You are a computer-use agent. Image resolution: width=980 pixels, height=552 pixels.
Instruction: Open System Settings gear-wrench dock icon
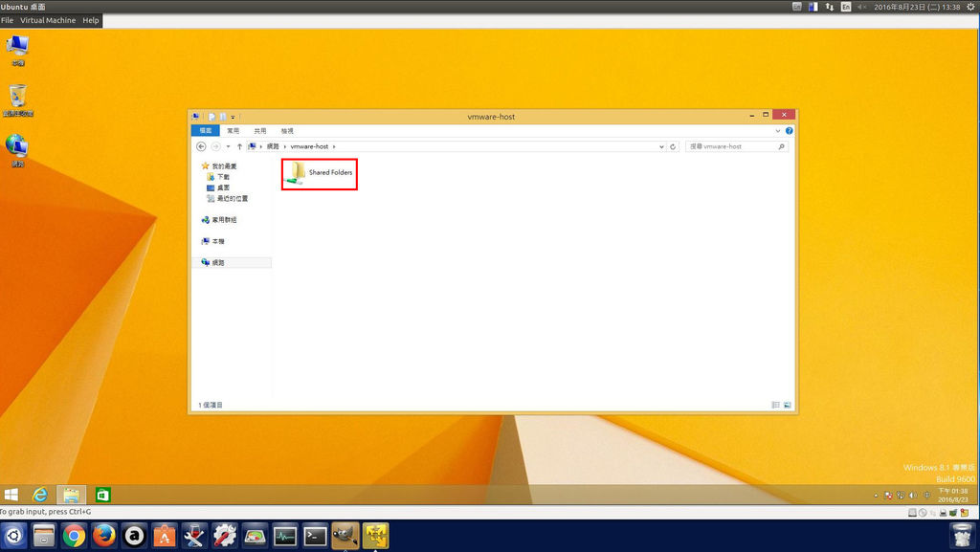(x=224, y=536)
